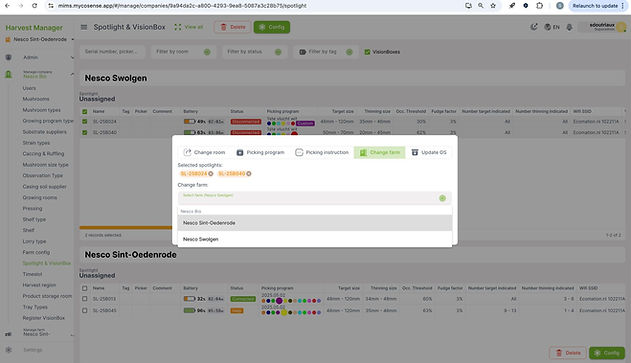Open the Filter by status dropdown
This screenshot has width=631, height=363.
pyautogui.click(x=254, y=52)
